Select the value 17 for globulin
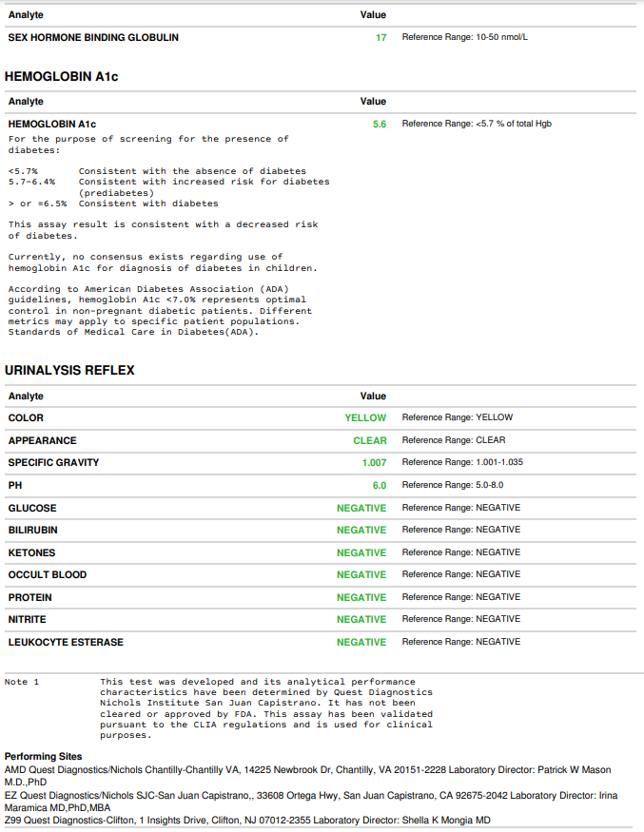This screenshot has width=644, height=832. point(381,38)
